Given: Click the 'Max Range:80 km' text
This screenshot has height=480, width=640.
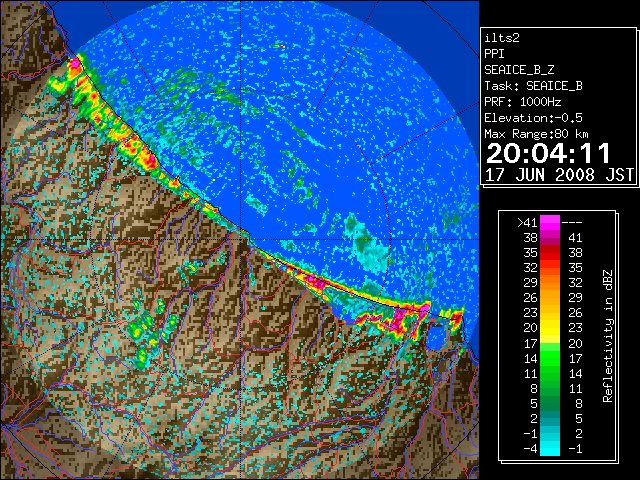Looking at the screenshot, I should click(x=537, y=134).
